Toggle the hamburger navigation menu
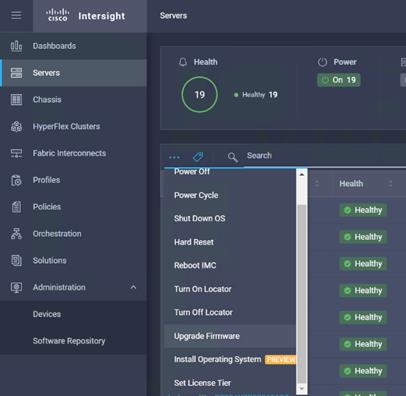The width and height of the screenshot is (406, 396). [x=16, y=15]
